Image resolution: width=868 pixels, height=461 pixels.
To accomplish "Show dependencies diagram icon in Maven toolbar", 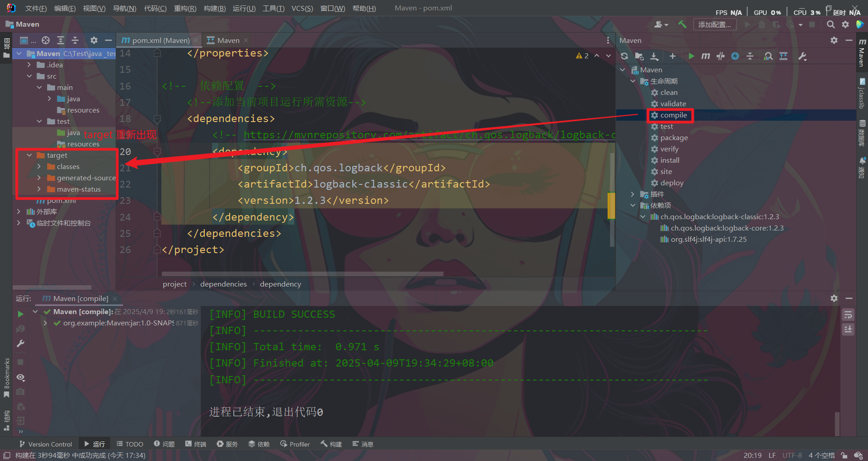I will [783, 56].
